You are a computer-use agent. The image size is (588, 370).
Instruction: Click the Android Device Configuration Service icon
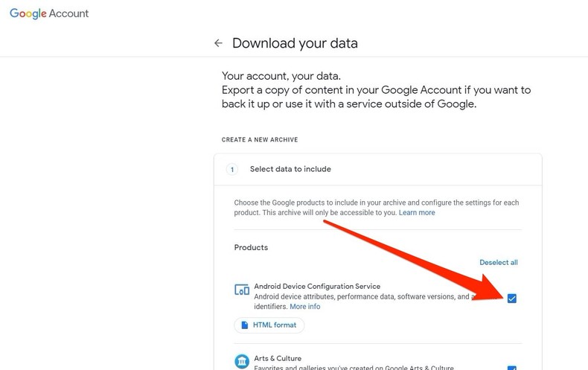click(242, 290)
